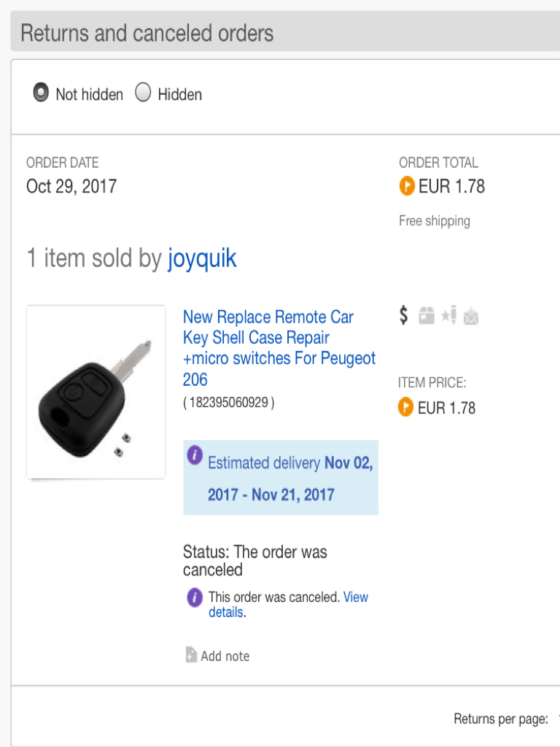
Task: Open View details for canceled order
Action: click(x=288, y=605)
